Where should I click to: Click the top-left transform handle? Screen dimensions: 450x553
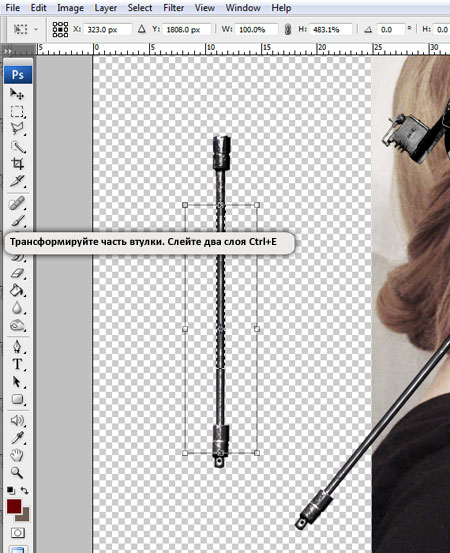185,205
